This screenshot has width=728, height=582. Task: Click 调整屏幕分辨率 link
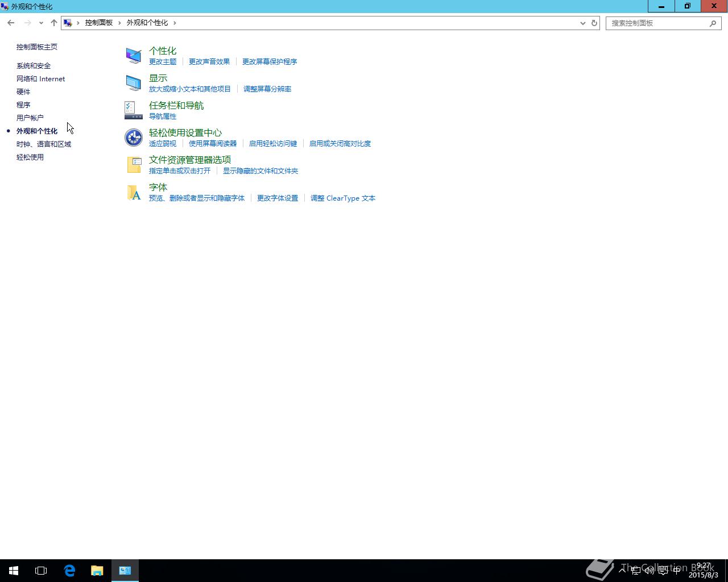pos(267,89)
